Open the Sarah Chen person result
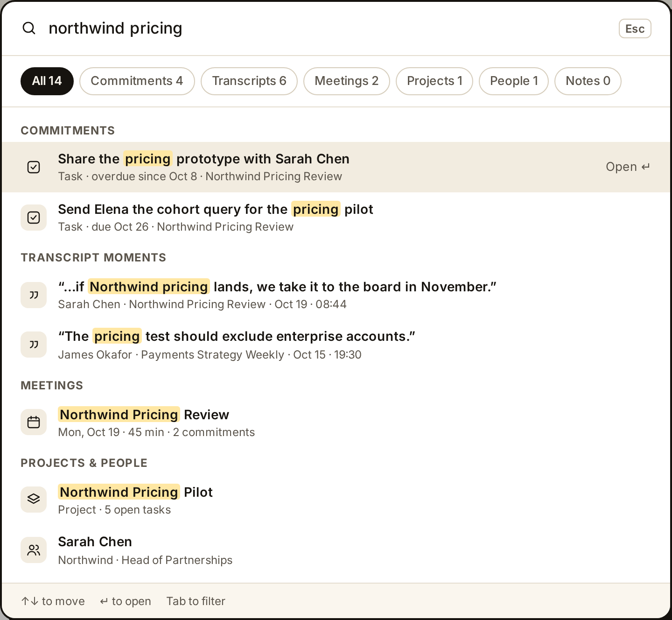The image size is (672, 620). (x=336, y=550)
